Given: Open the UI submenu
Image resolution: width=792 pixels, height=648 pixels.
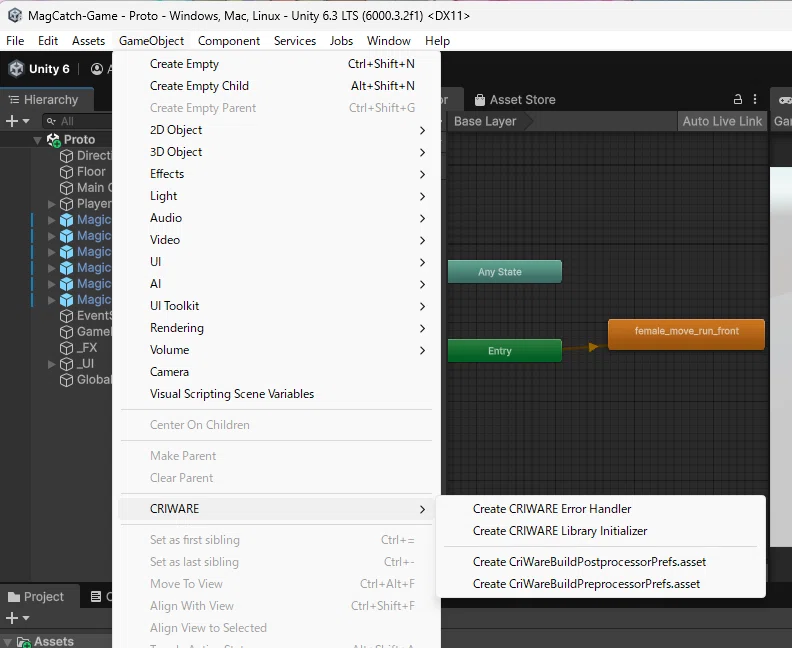Looking at the screenshot, I should click(276, 262).
